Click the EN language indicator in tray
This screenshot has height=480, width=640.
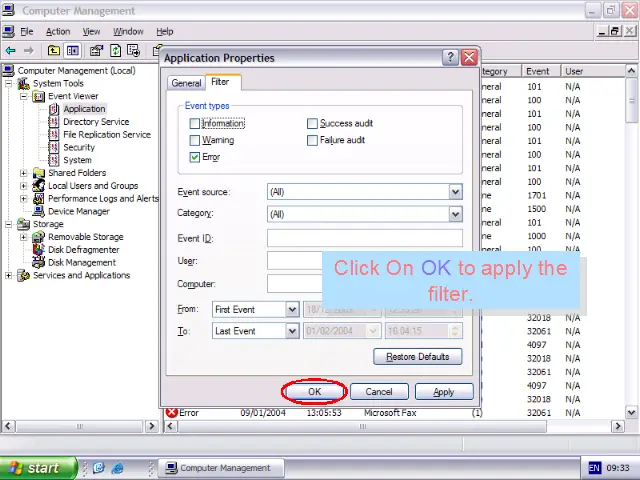[x=594, y=468]
